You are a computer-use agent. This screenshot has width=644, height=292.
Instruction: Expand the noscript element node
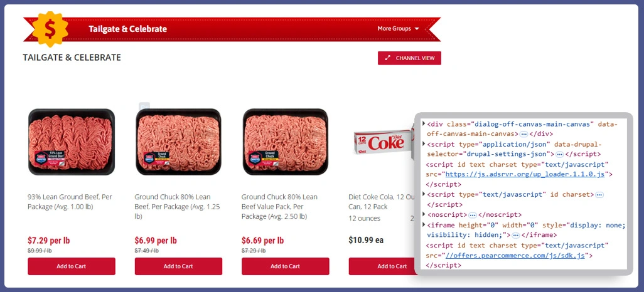pos(424,214)
